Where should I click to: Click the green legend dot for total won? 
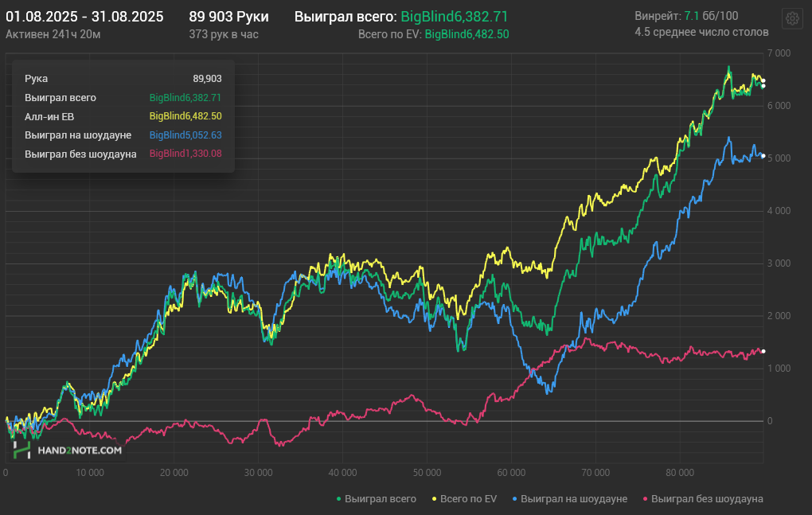point(338,499)
